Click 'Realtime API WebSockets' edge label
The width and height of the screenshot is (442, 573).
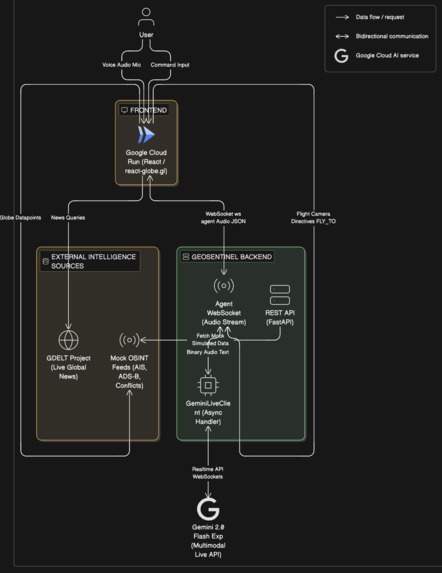(x=207, y=473)
